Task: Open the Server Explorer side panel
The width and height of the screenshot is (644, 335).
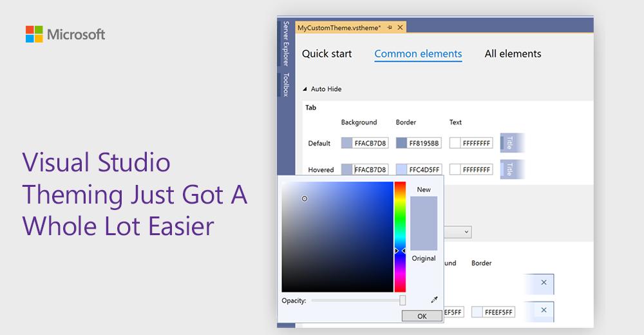Action: pos(286,44)
